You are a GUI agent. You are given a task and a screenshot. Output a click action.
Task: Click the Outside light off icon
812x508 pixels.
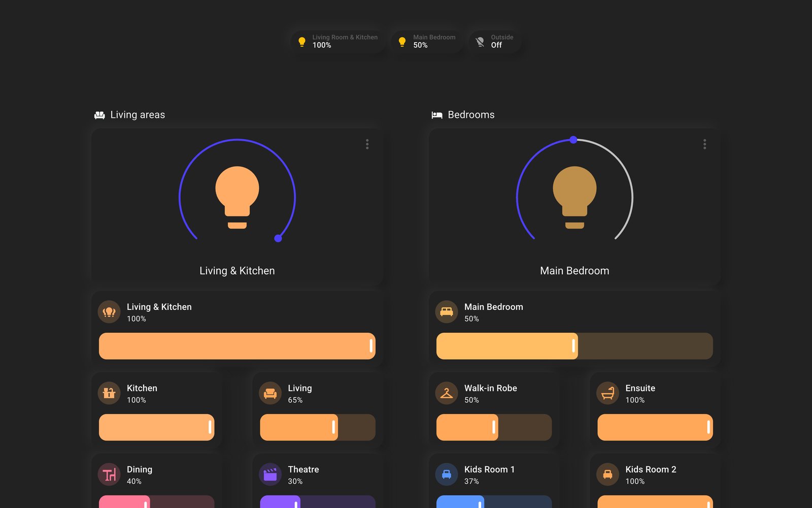click(x=480, y=42)
